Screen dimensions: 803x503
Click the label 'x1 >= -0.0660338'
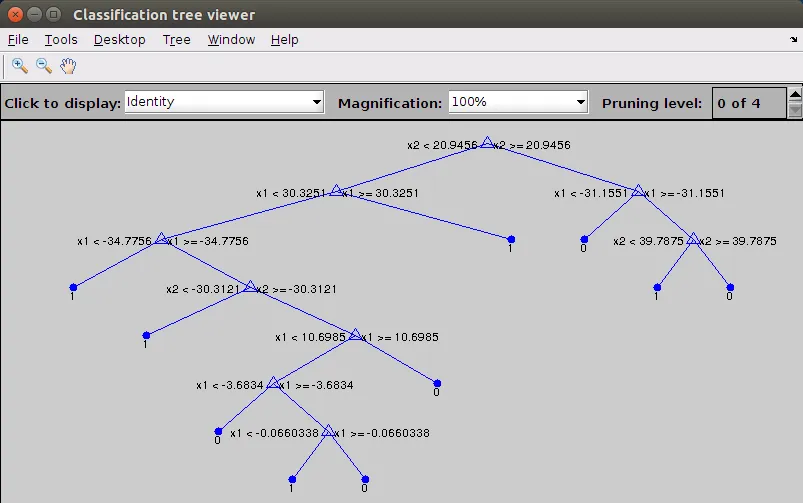tap(383, 433)
